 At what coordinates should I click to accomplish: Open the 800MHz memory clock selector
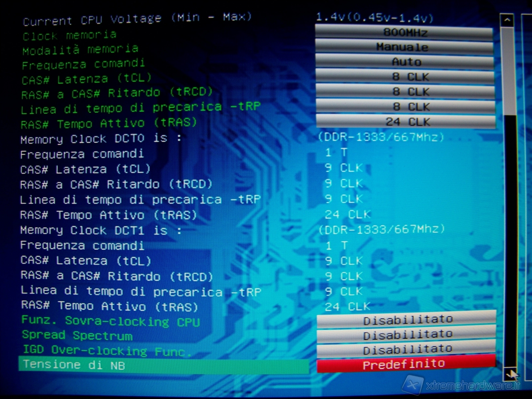click(404, 32)
